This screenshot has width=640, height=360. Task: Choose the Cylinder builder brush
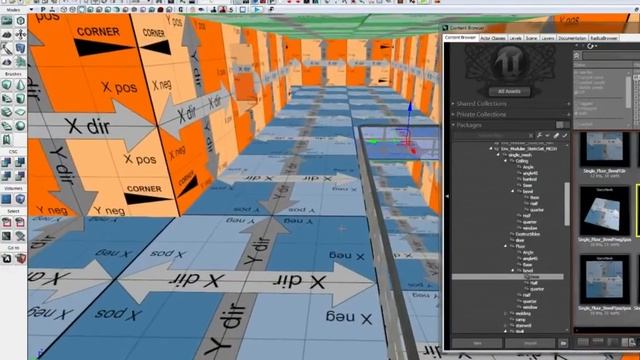pyautogui.click(x=20, y=98)
